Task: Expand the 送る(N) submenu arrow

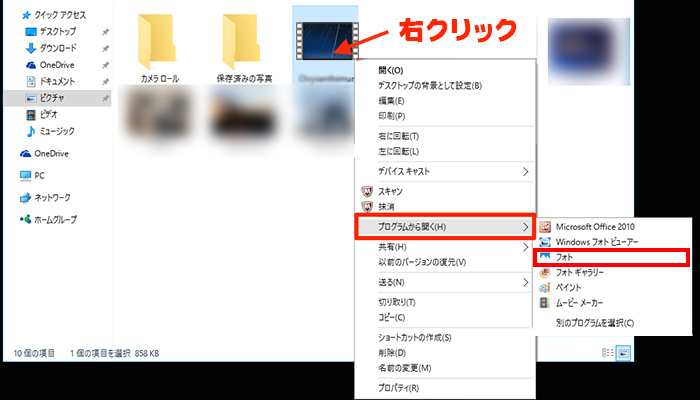Action: tap(526, 283)
